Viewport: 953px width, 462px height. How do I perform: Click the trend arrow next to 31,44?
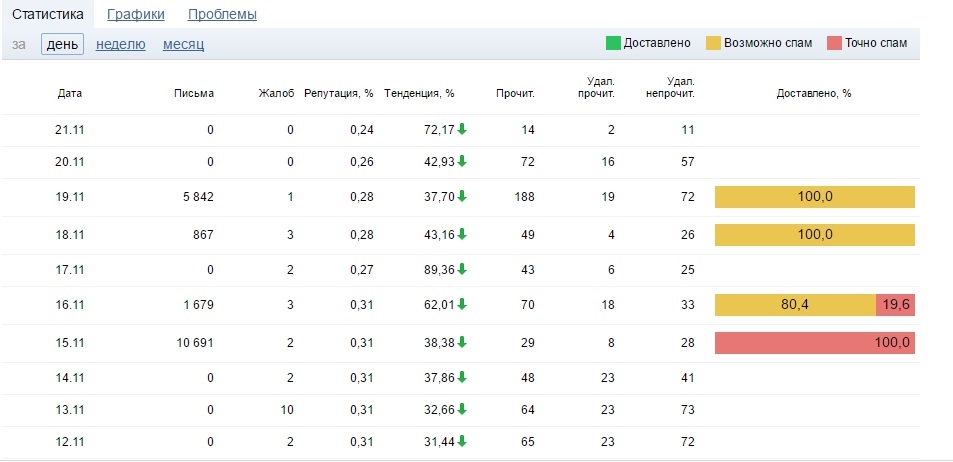(x=462, y=441)
